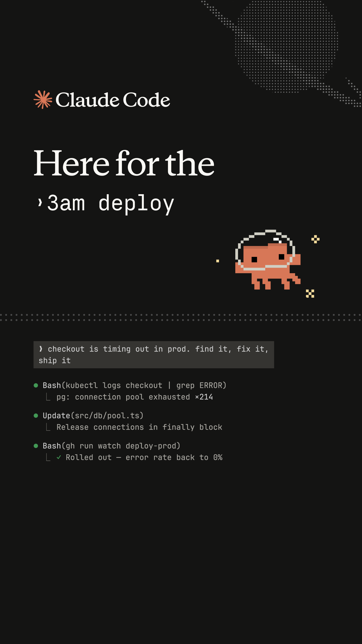Screen dimensions: 362x644
Task: Click the orange Claude starburst logo
Action: coord(43,100)
